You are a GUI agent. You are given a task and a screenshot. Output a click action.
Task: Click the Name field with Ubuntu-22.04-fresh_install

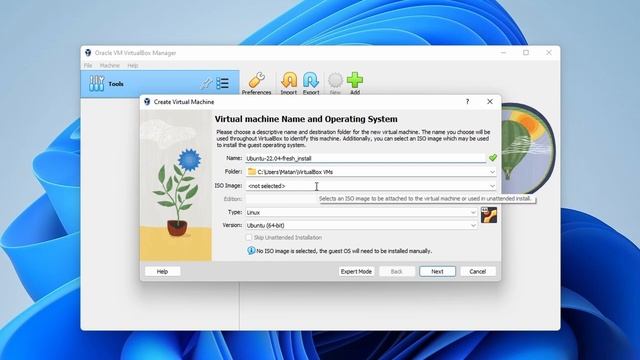coord(365,158)
